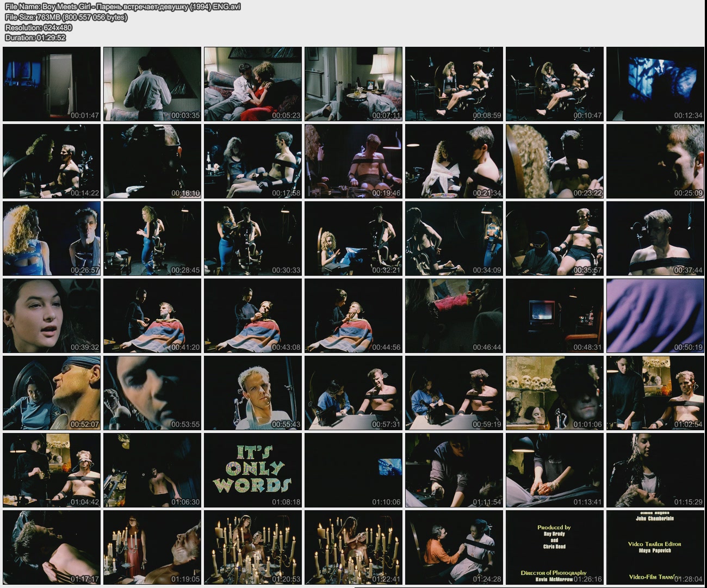The width and height of the screenshot is (707, 588).
Task: Select the purple frame at 00:50:19
Action: click(655, 315)
